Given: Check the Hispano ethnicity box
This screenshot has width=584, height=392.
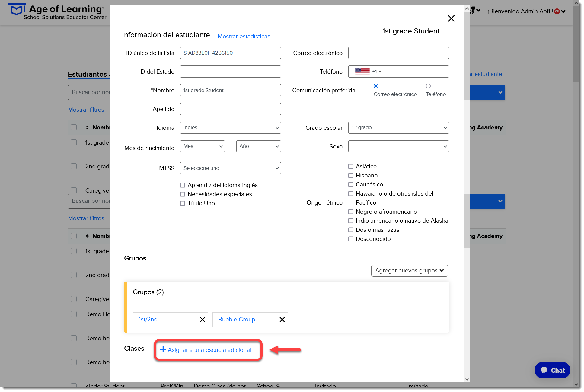Looking at the screenshot, I should point(351,176).
